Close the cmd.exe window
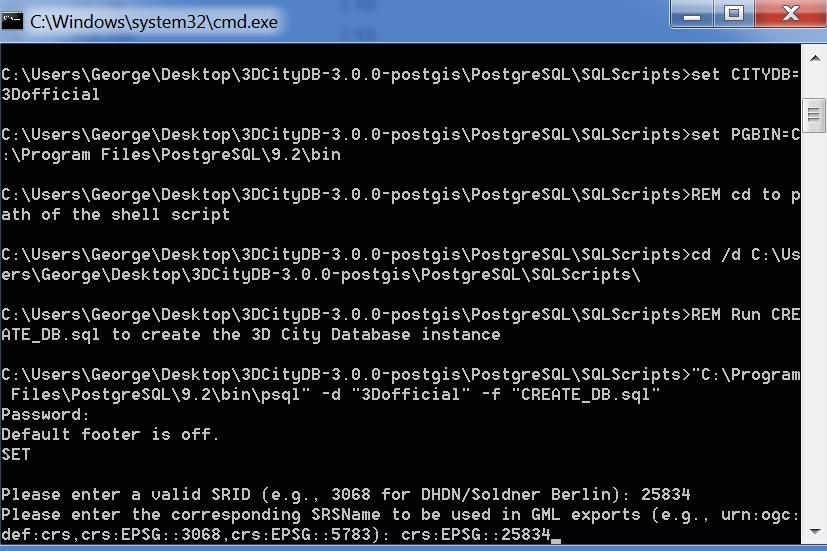 pos(790,14)
